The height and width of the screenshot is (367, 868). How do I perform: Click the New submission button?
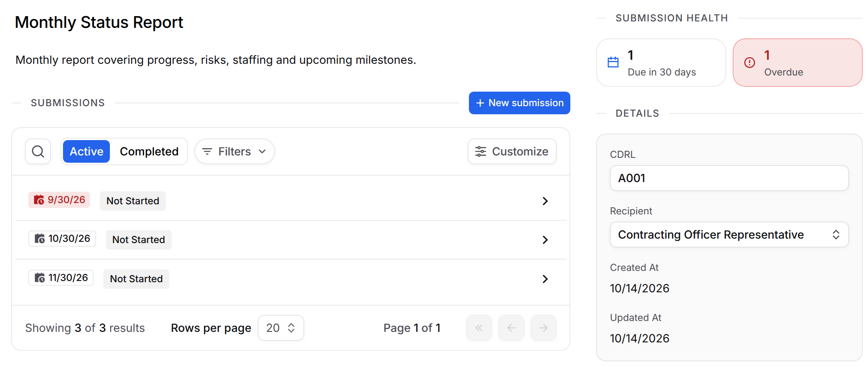pos(519,103)
